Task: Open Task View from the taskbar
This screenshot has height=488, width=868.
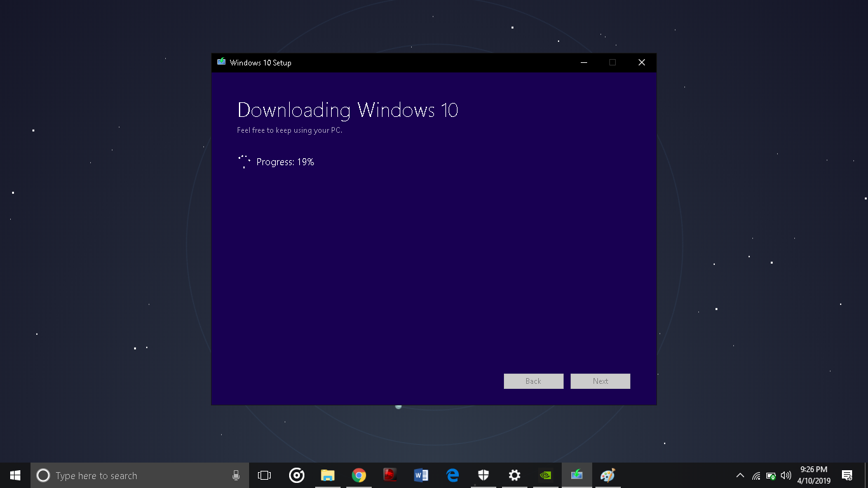Action: pyautogui.click(x=264, y=475)
